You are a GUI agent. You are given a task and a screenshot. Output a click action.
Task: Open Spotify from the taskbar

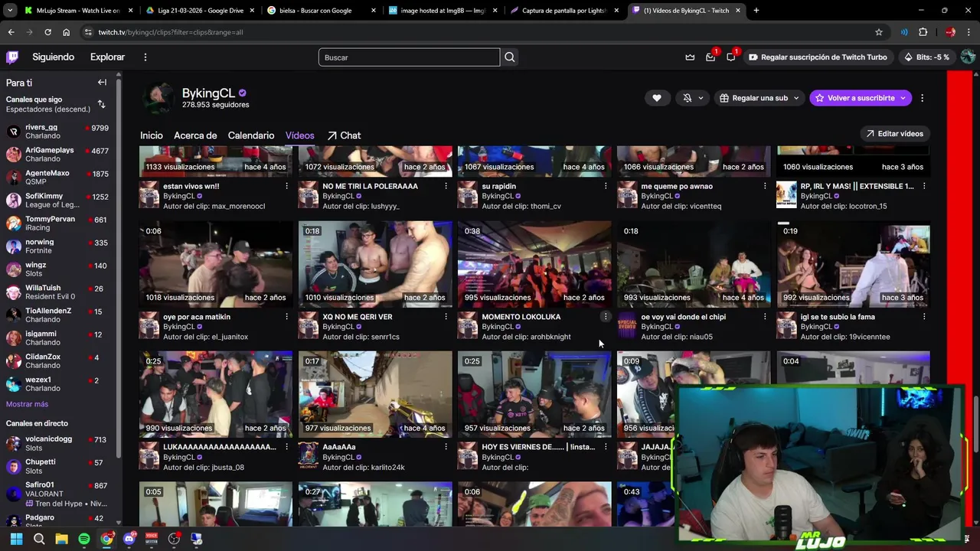(84, 539)
